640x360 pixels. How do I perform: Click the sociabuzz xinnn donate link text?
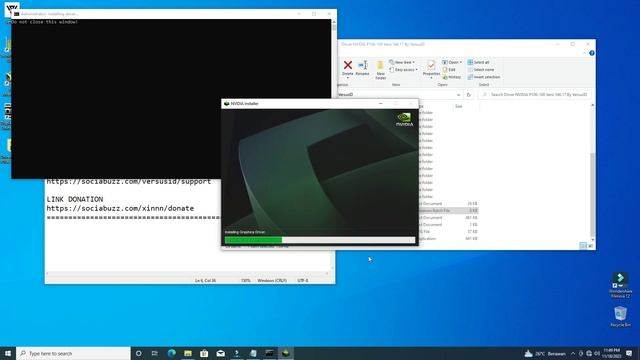[x=120, y=208]
